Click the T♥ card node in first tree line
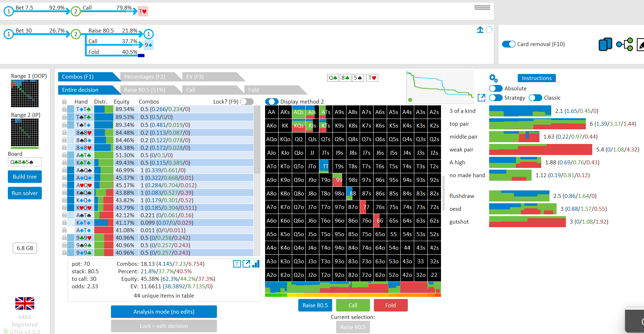 click(x=143, y=11)
